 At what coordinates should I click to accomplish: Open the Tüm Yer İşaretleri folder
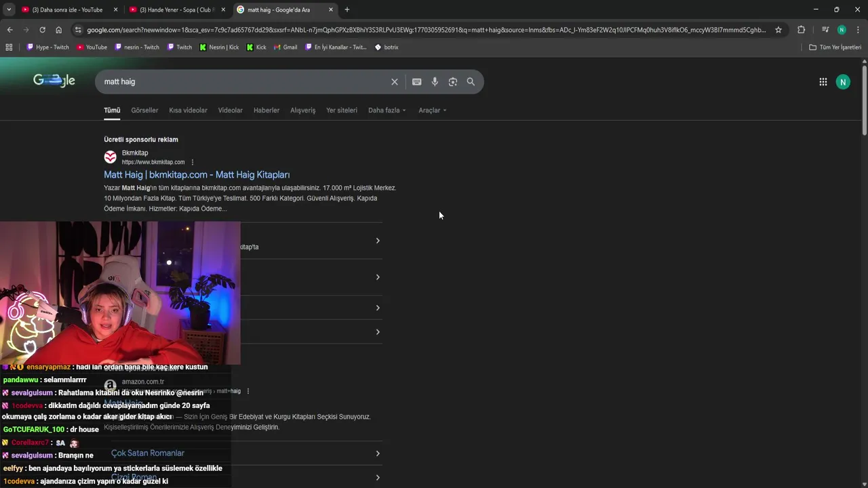pyautogui.click(x=835, y=47)
